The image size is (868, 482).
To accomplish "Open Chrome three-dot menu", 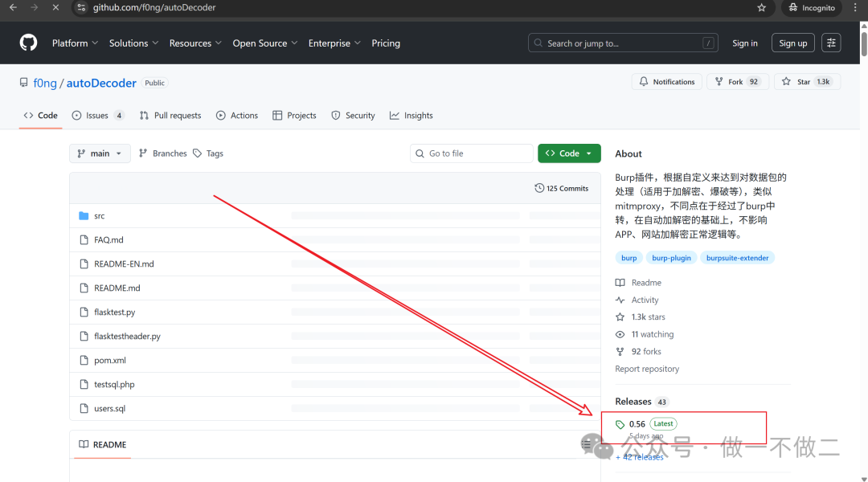I will point(855,8).
